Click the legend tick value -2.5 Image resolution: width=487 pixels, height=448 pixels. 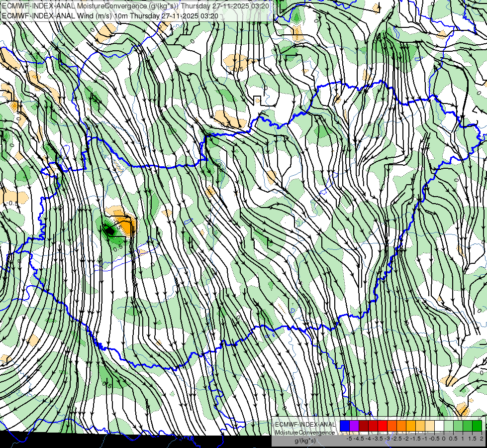point(397,439)
